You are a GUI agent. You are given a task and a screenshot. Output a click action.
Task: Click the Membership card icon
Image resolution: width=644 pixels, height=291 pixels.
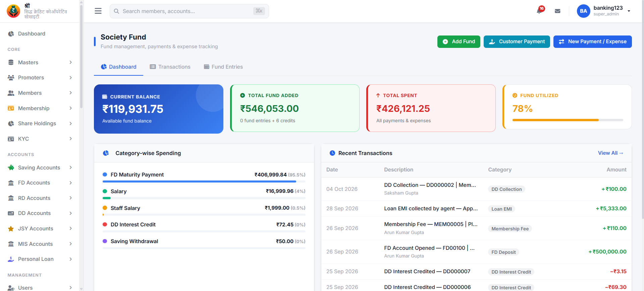[x=11, y=108]
